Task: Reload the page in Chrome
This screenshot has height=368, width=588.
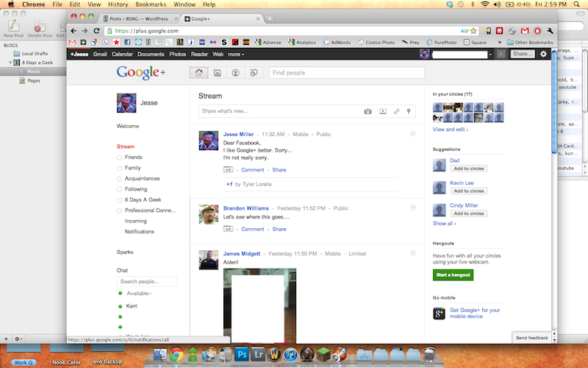Action: 96,31
